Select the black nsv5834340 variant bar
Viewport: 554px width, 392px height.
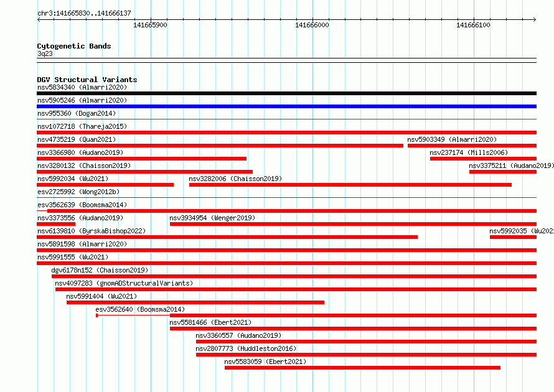286,93
